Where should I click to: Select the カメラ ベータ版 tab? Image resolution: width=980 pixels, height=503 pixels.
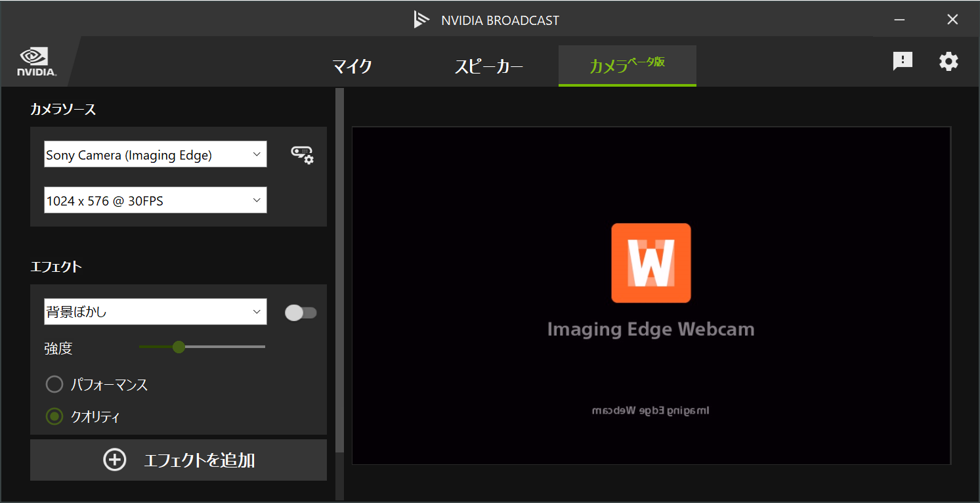(628, 66)
